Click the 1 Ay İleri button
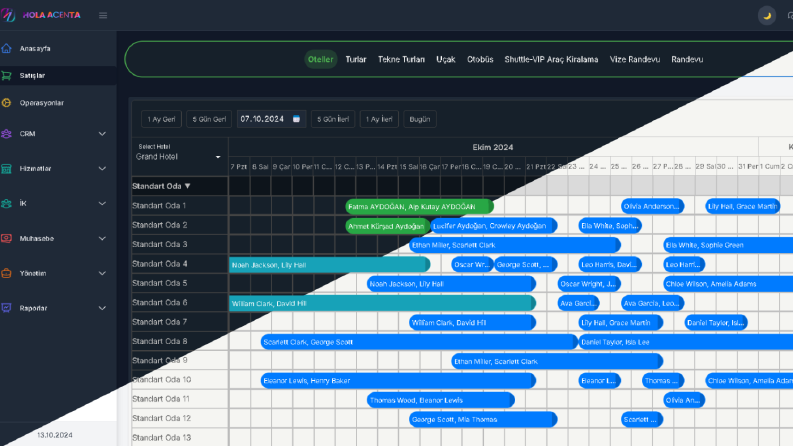The width and height of the screenshot is (793, 446). 379,119
